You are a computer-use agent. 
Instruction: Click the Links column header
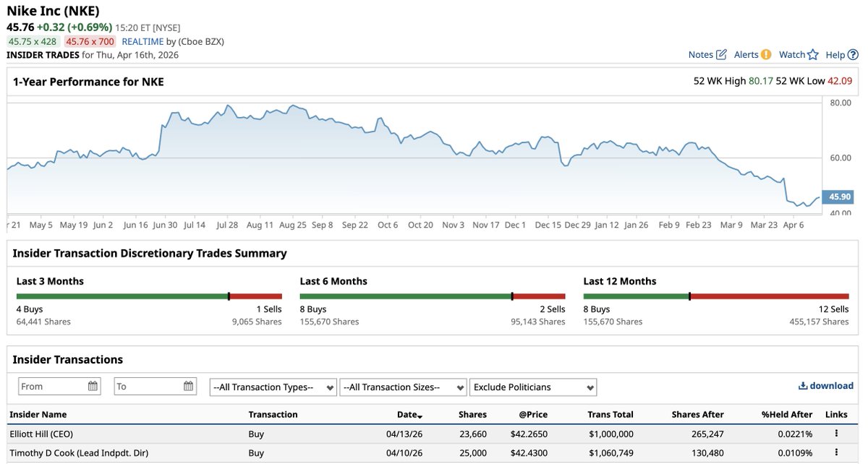836,414
